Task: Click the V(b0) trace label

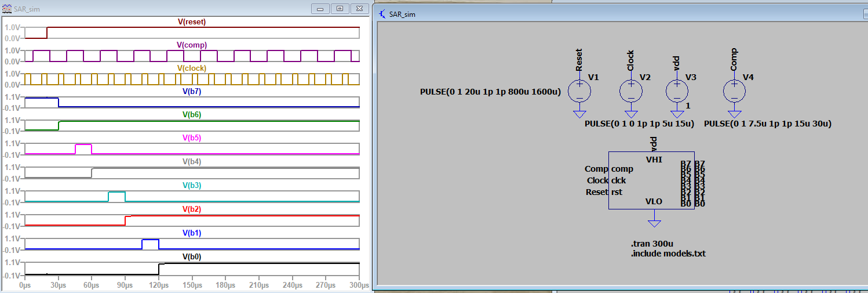Action: 191,256
